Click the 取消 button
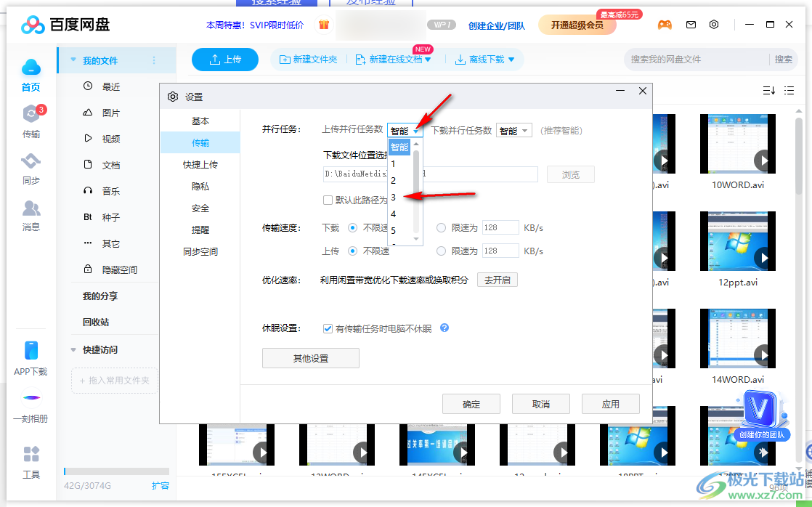This screenshot has width=812, height=507. pos(540,404)
